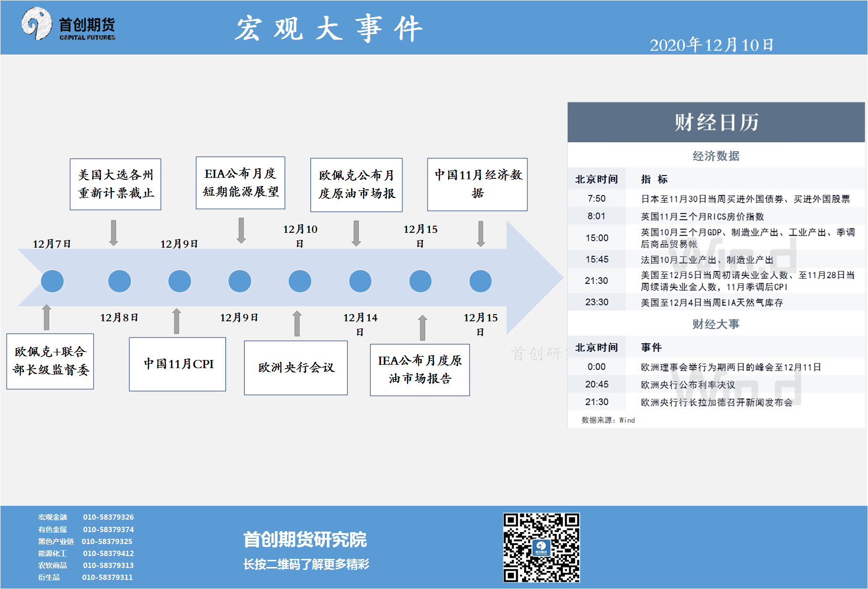Click the down arrow under EIA公布月度短期能源展望
Image resolution: width=868 pixels, height=589 pixels.
point(241,230)
